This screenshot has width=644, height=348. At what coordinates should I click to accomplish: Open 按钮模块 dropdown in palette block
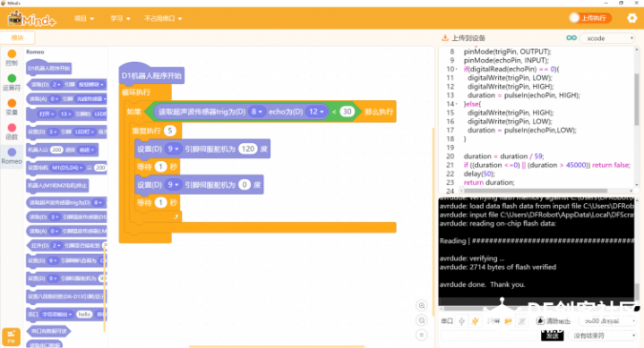pos(90,84)
